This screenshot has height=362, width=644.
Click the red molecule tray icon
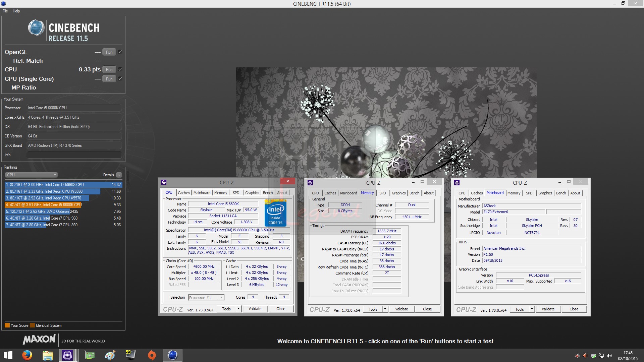(x=577, y=356)
